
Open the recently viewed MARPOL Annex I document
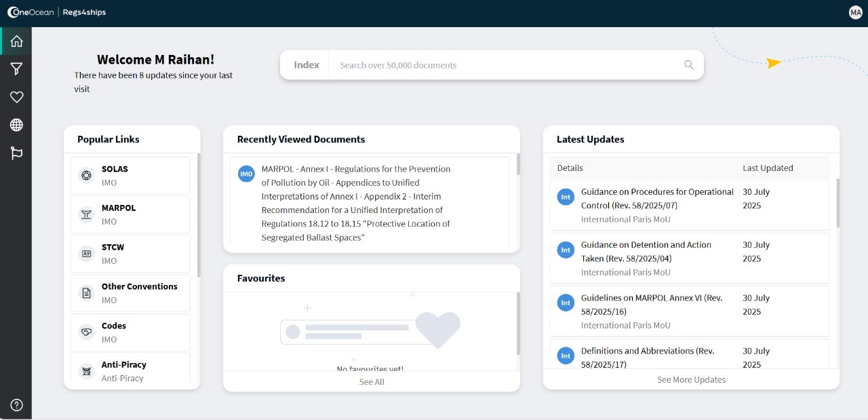pyautogui.click(x=355, y=203)
